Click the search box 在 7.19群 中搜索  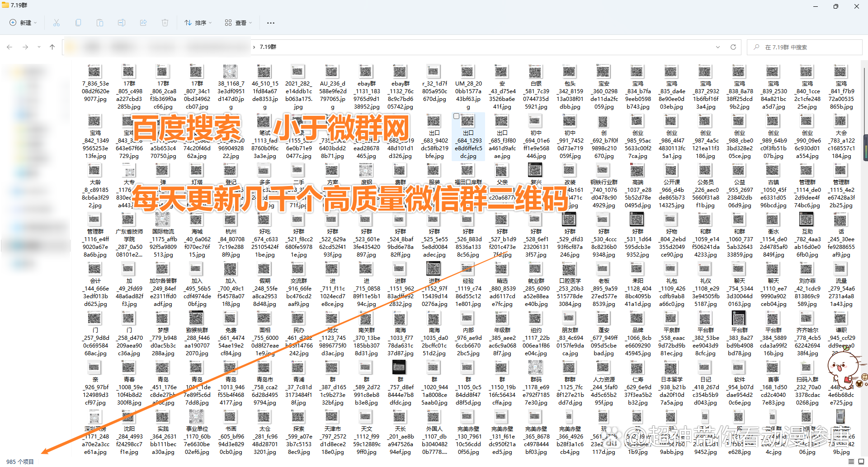point(805,47)
